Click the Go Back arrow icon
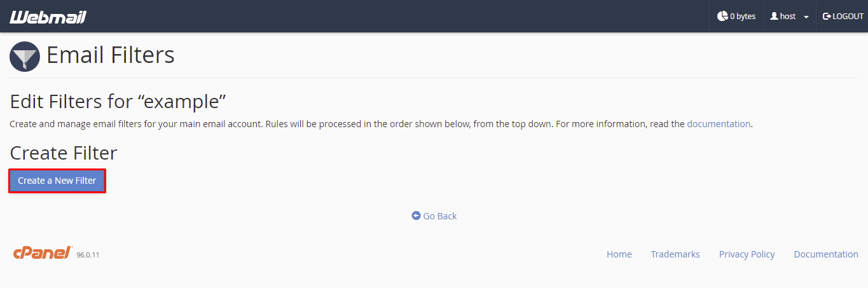The image size is (868, 288). click(x=416, y=216)
